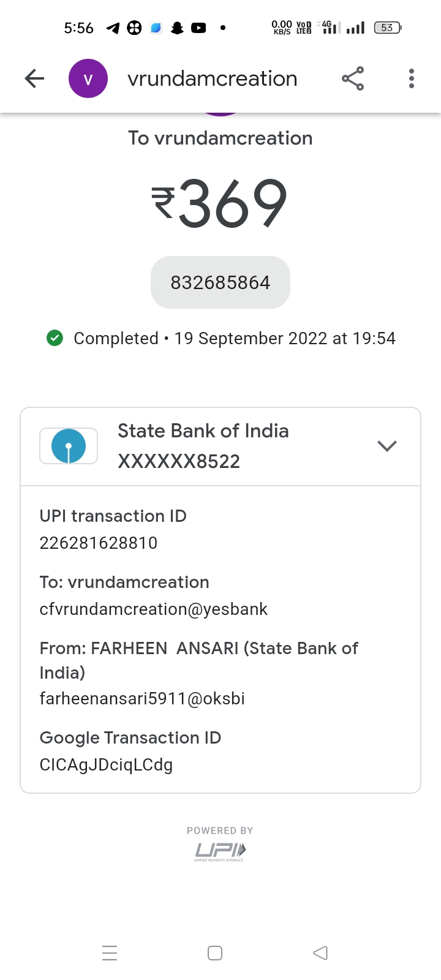Open the three-dot overflow menu

pyautogui.click(x=412, y=78)
